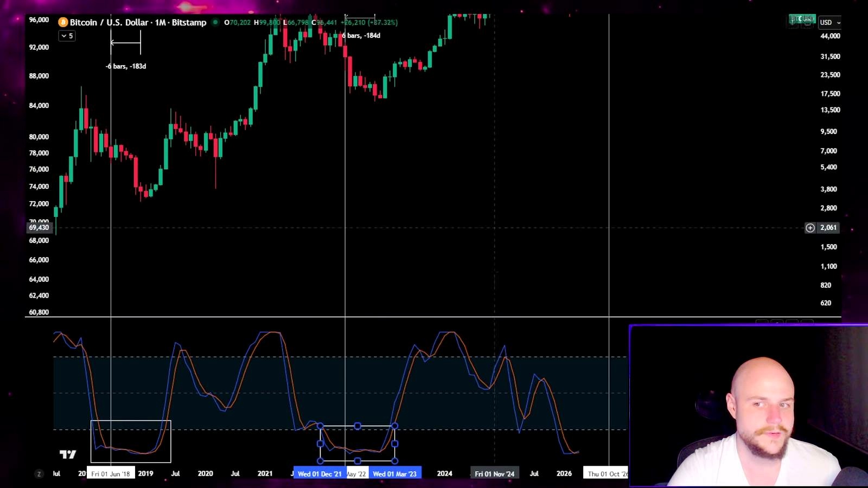The height and width of the screenshot is (488, 868).
Task: Grab the left-middle handle of selected rectangle
Action: [x=320, y=444]
